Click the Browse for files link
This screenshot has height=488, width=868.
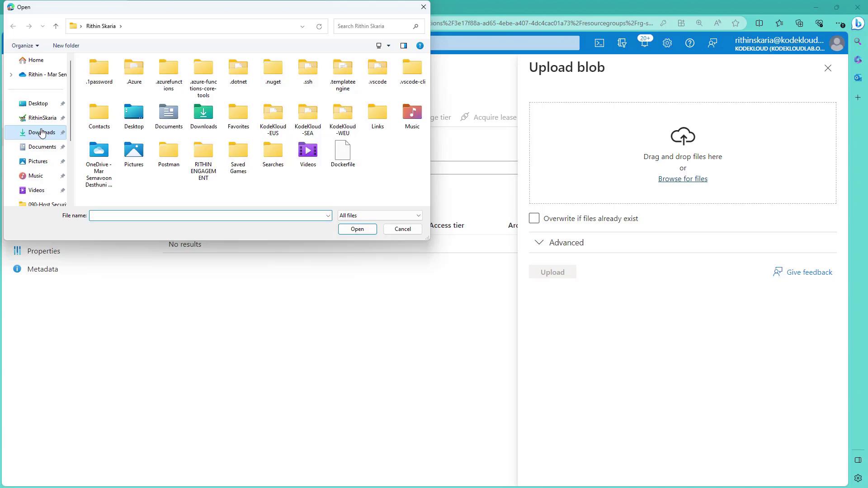coord(683,179)
